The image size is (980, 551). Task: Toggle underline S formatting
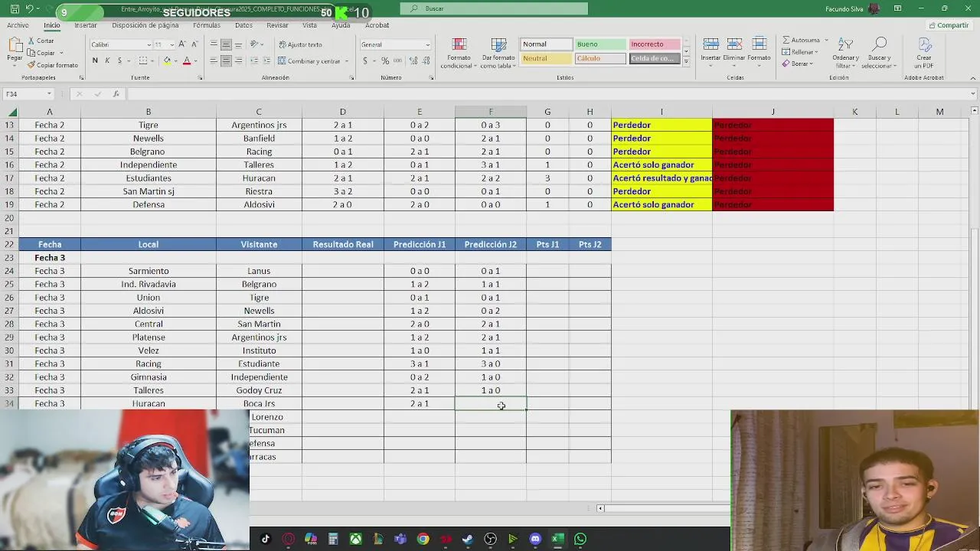coord(119,60)
